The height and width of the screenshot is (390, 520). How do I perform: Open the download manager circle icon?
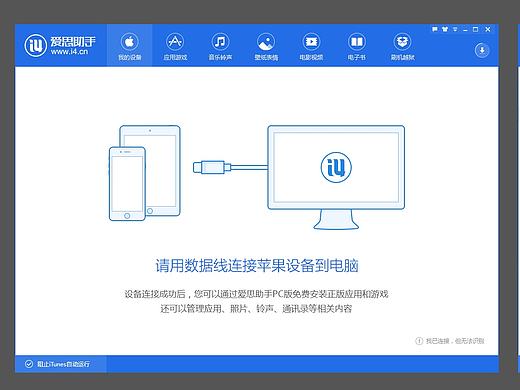[x=482, y=50]
